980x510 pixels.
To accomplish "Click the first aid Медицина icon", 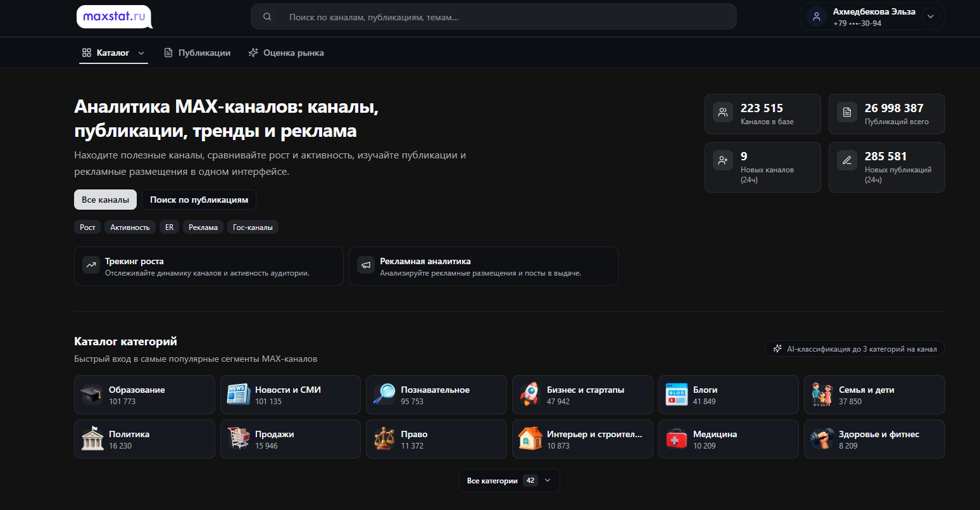I will [676, 439].
